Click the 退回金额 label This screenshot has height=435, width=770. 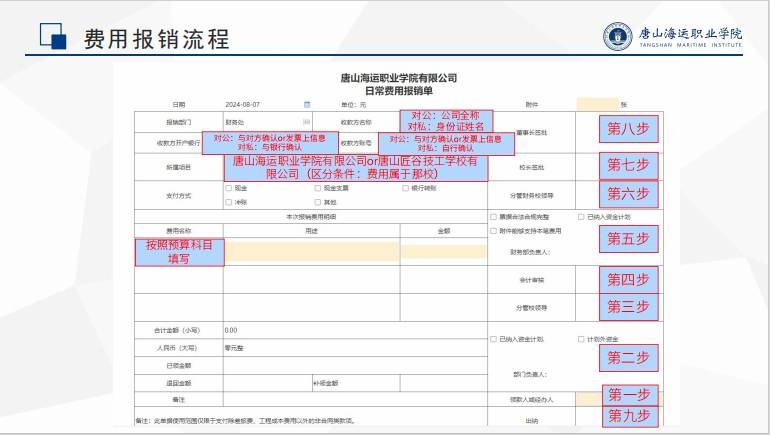[179, 383]
